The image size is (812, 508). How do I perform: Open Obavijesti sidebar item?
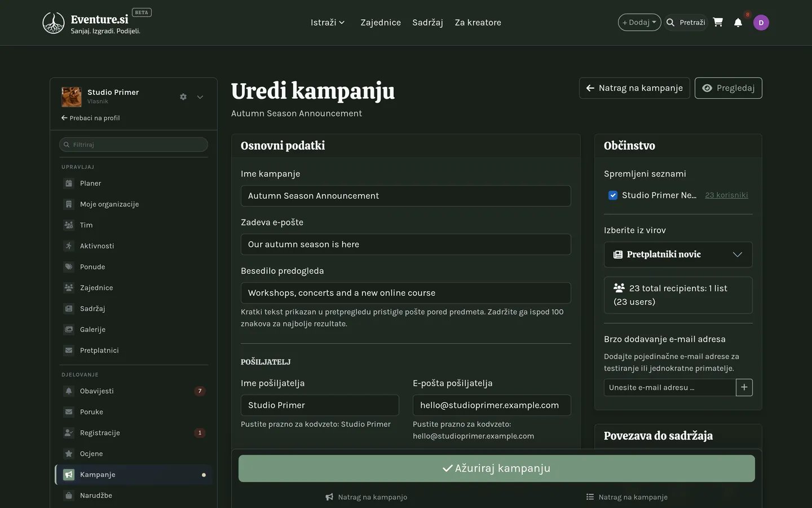coord(133,391)
